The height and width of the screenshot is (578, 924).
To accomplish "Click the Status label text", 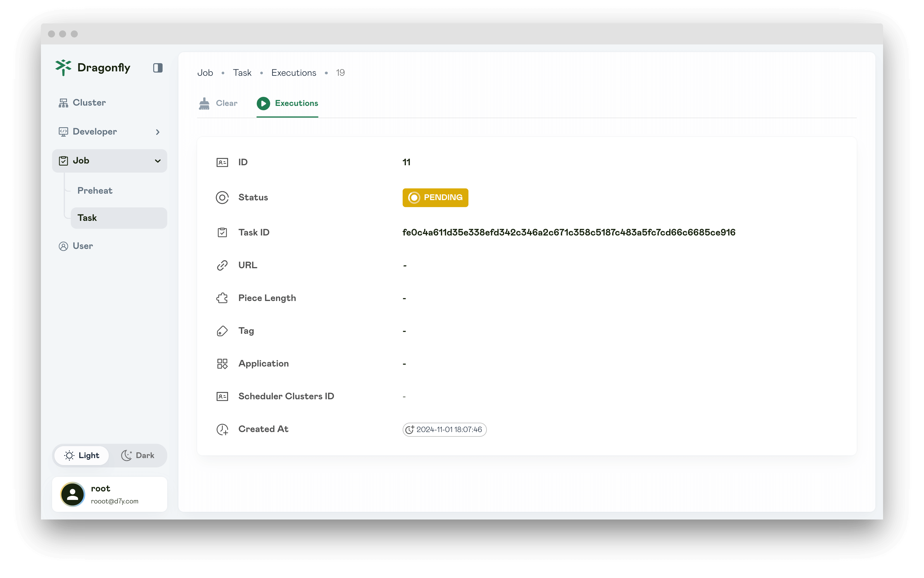I will (x=253, y=198).
